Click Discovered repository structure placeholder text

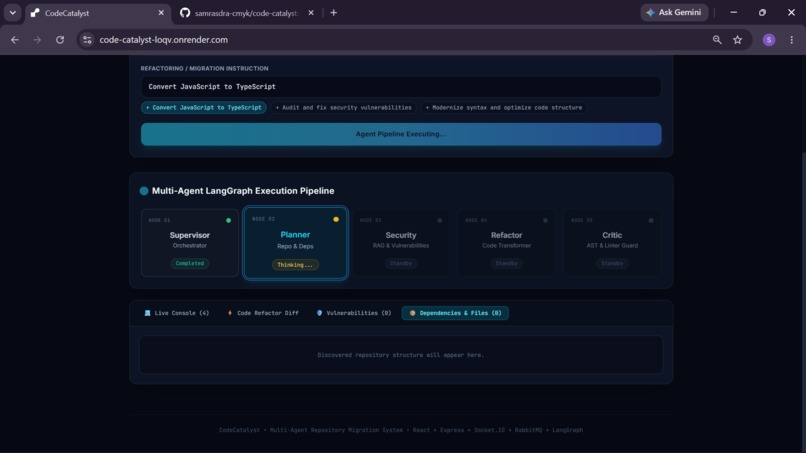[400, 355]
